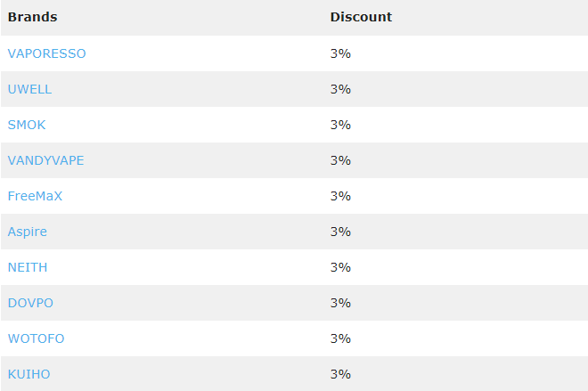Open the VAPORESSO brand link

click(x=47, y=53)
